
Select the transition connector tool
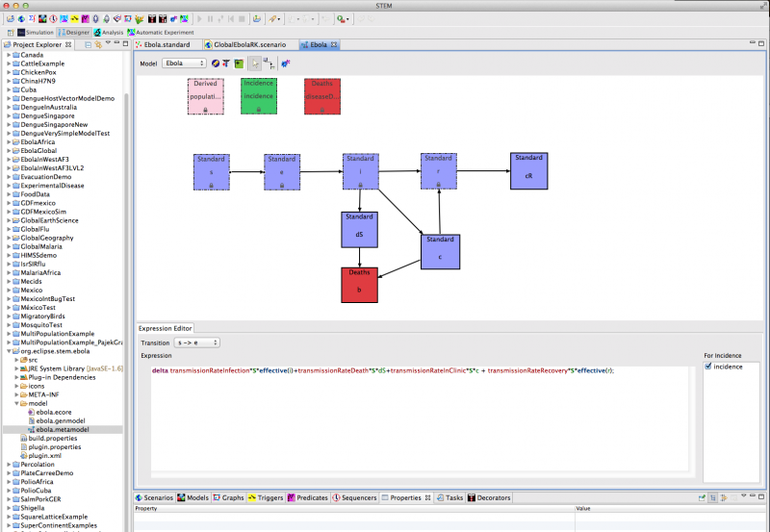point(269,63)
